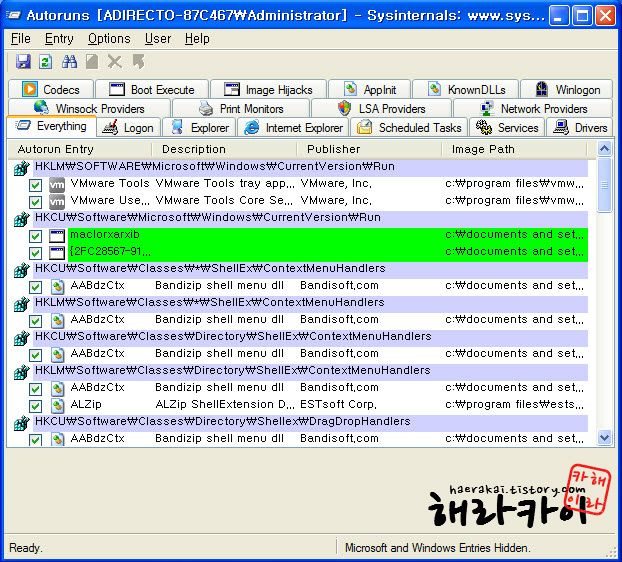Click registry icon beside HKCU CurrentVersion Run key
622x562 pixels.
(x=22, y=219)
